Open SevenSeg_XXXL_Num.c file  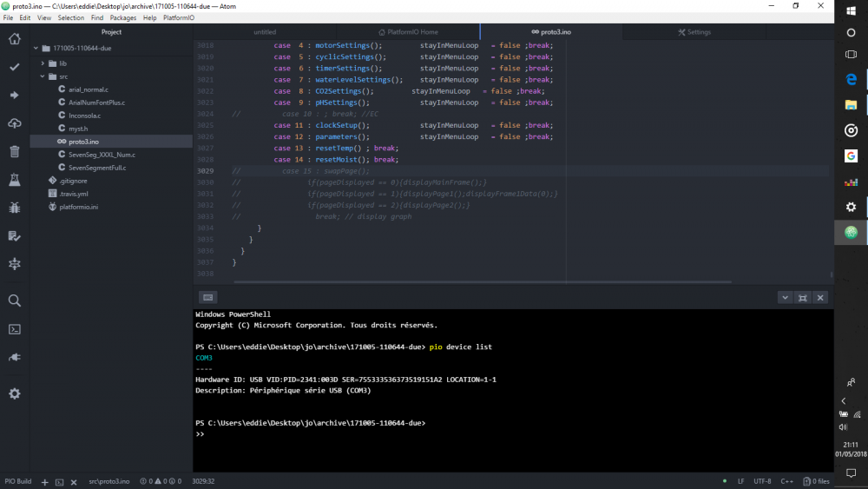[x=102, y=155]
